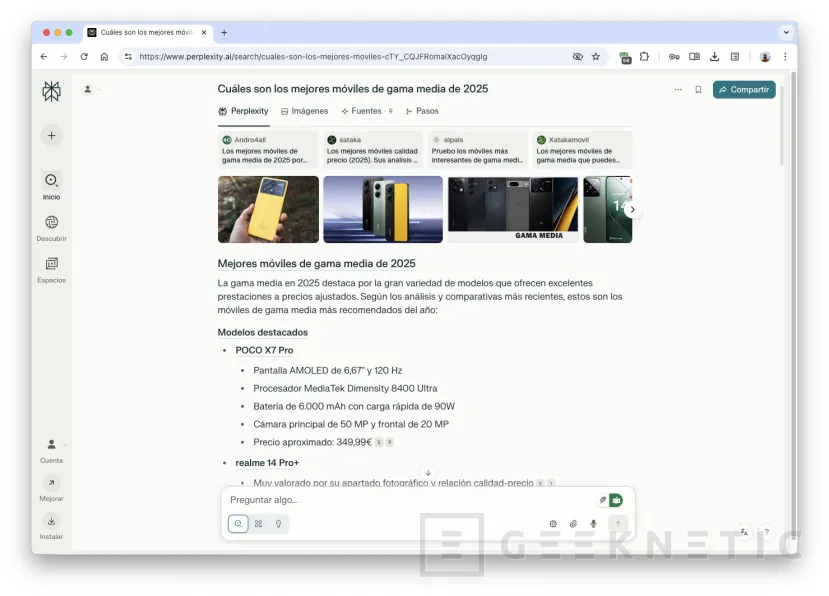Viewport: 829px width, 596px height.
Task: Close the current browser tab
Action: point(204,32)
